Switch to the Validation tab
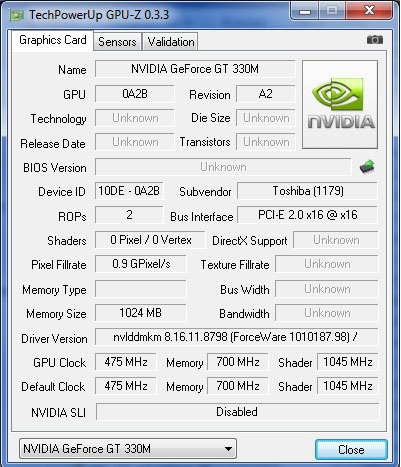 (171, 42)
